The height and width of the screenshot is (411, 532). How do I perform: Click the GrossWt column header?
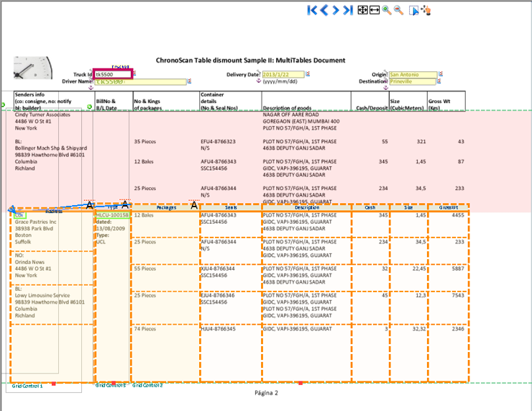[x=448, y=207]
